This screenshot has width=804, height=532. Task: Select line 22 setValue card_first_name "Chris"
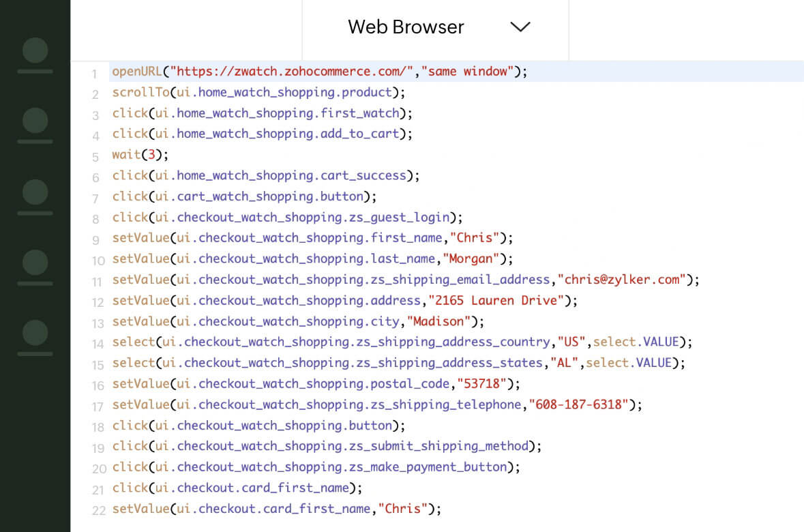[276, 509]
